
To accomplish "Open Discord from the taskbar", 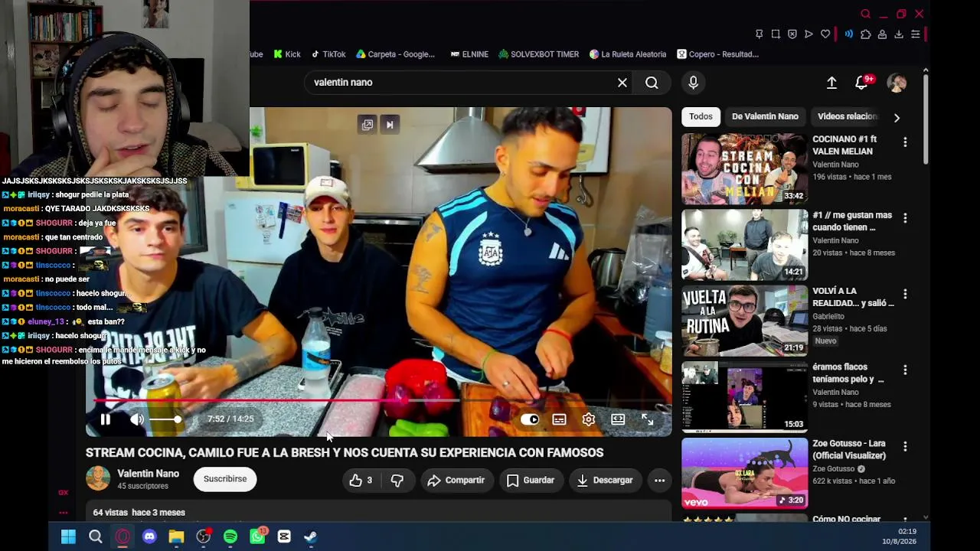I will pyautogui.click(x=149, y=536).
